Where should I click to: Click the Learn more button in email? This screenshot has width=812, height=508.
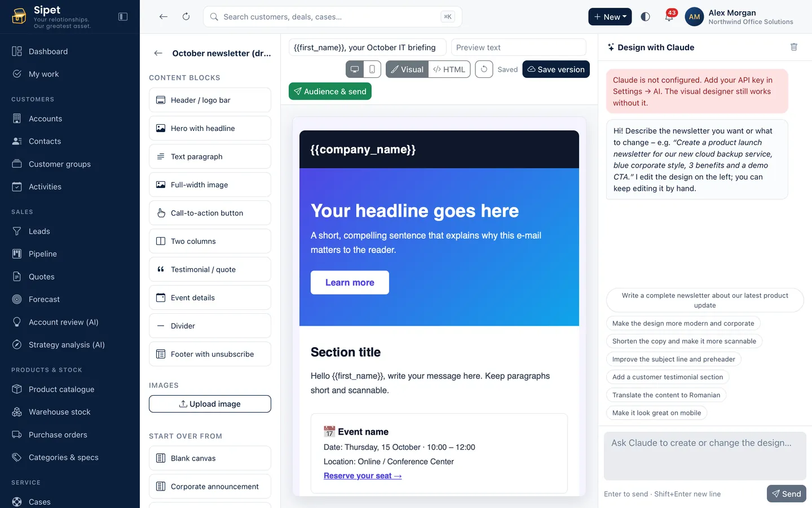350,283
